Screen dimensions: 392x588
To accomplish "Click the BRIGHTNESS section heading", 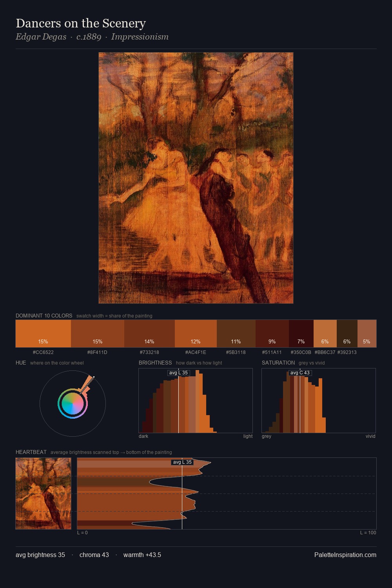I will (x=155, y=363).
